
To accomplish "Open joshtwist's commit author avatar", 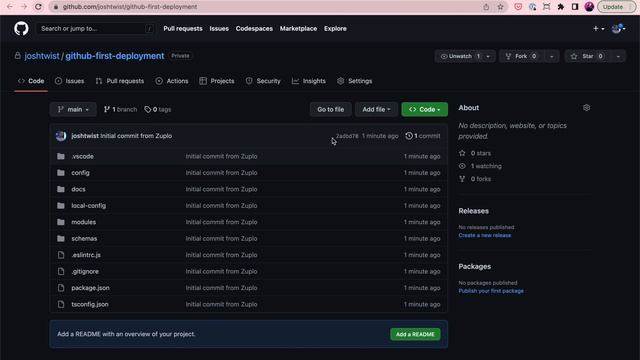I will click(61, 136).
